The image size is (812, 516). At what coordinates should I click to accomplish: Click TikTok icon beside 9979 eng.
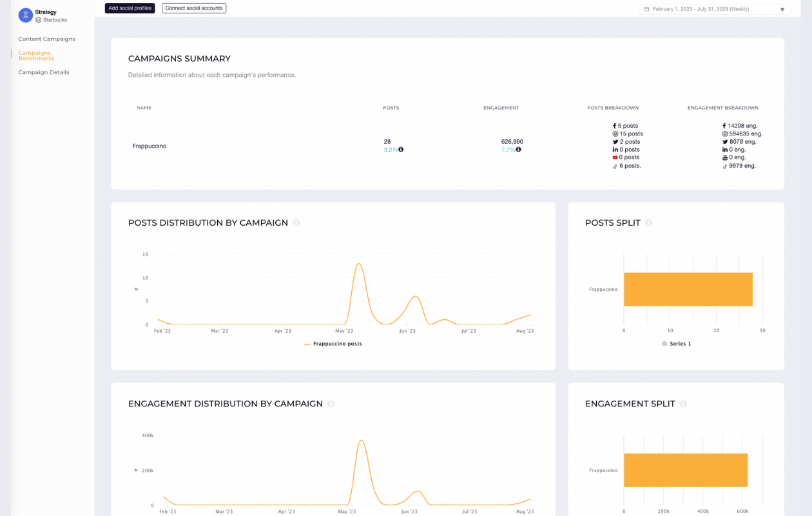[x=724, y=166]
